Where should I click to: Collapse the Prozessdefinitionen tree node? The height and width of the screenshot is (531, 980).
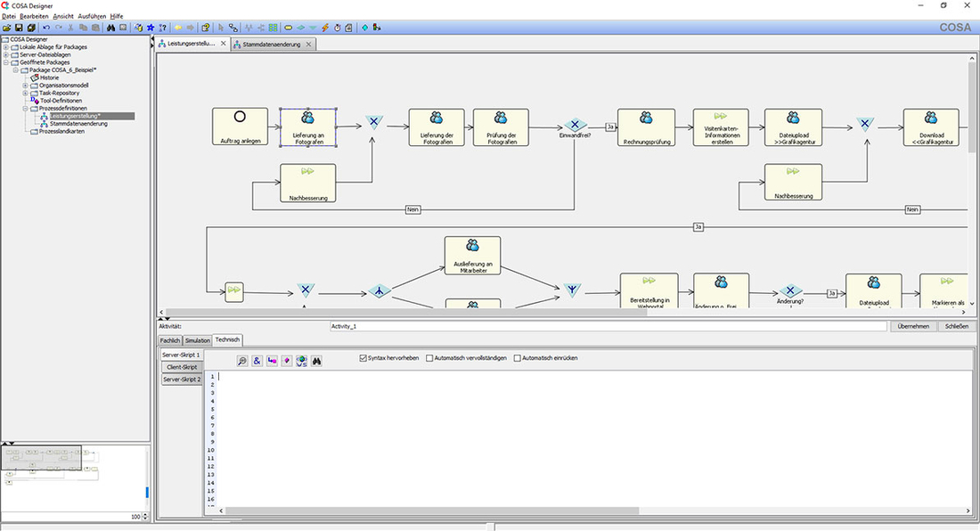coord(25,108)
